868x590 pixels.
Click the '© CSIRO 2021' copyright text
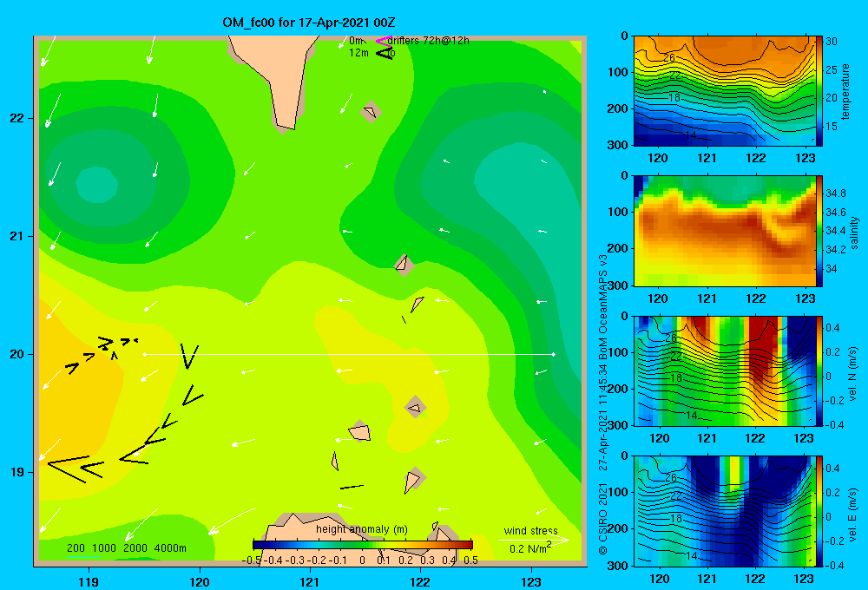click(x=603, y=518)
